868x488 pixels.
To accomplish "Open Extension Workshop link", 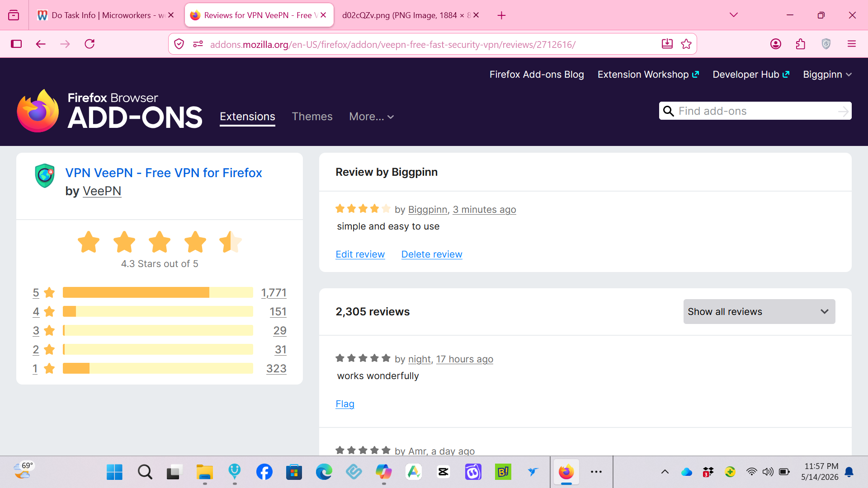I will [x=648, y=75].
